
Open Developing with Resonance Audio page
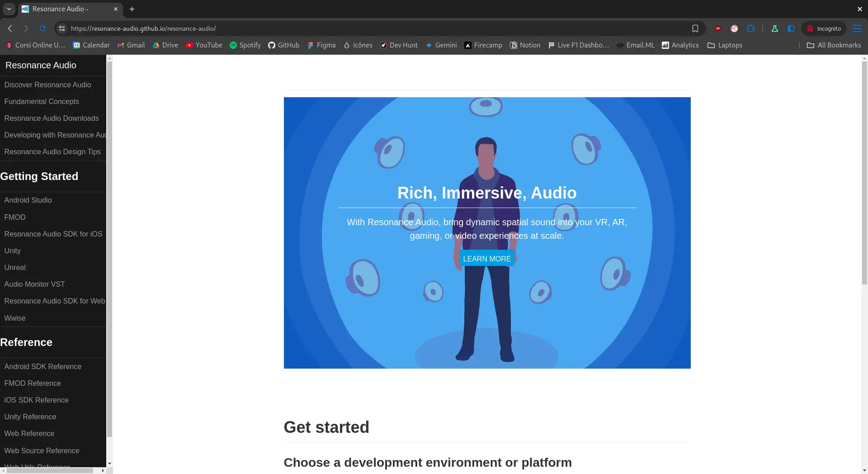click(55, 135)
